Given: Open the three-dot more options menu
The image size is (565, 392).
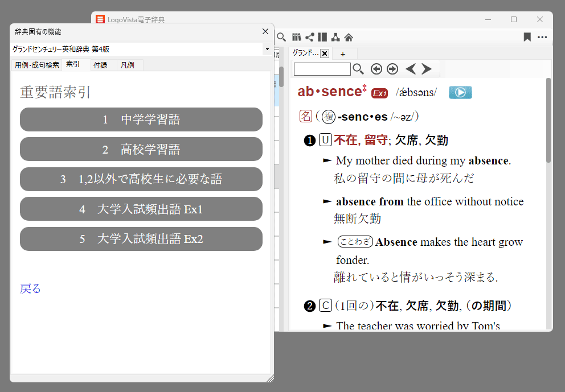Looking at the screenshot, I should (542, 38).
